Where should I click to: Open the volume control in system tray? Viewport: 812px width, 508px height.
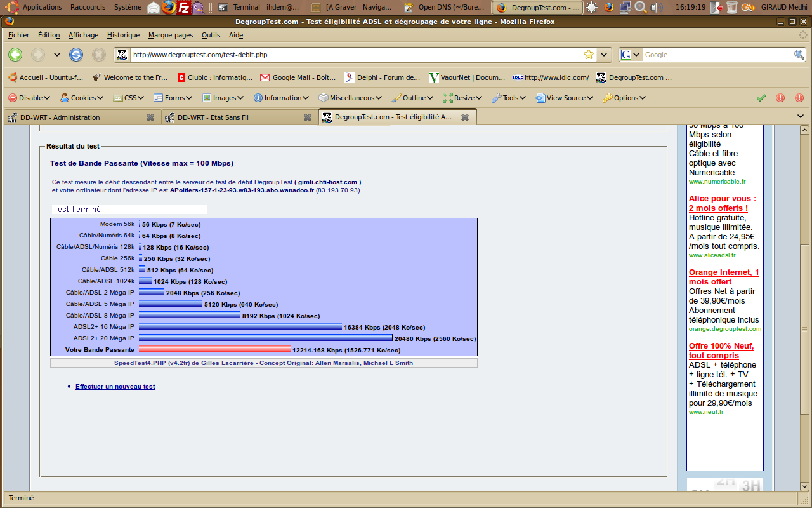pyautogui.click(x=657, y=8)
